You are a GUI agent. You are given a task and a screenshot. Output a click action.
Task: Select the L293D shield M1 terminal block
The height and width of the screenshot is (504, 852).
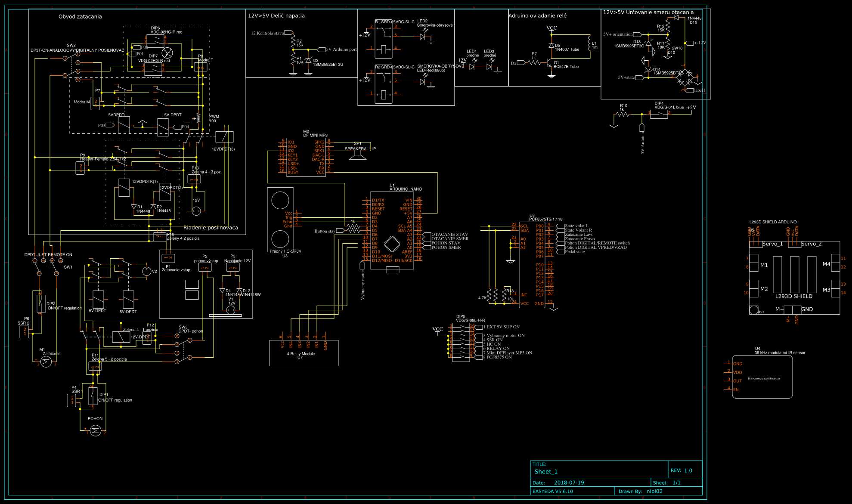tap(754, 263)
